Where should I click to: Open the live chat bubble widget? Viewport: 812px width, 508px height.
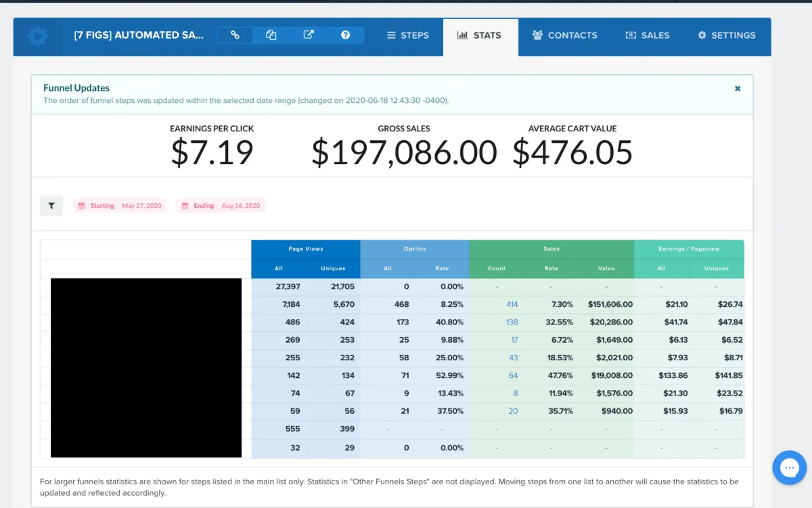click(789, 467)
